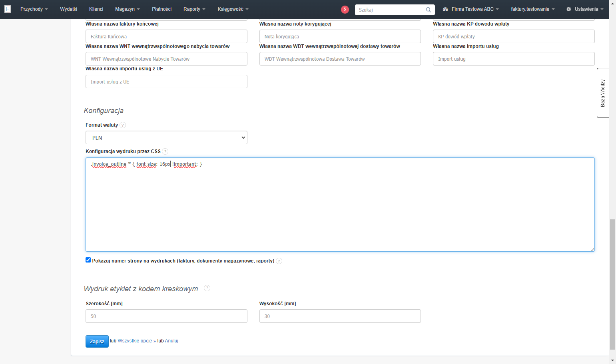Expand the Księgowość menu
The height and width of the screenshot is (364, 616).
(x=233, y=9)
